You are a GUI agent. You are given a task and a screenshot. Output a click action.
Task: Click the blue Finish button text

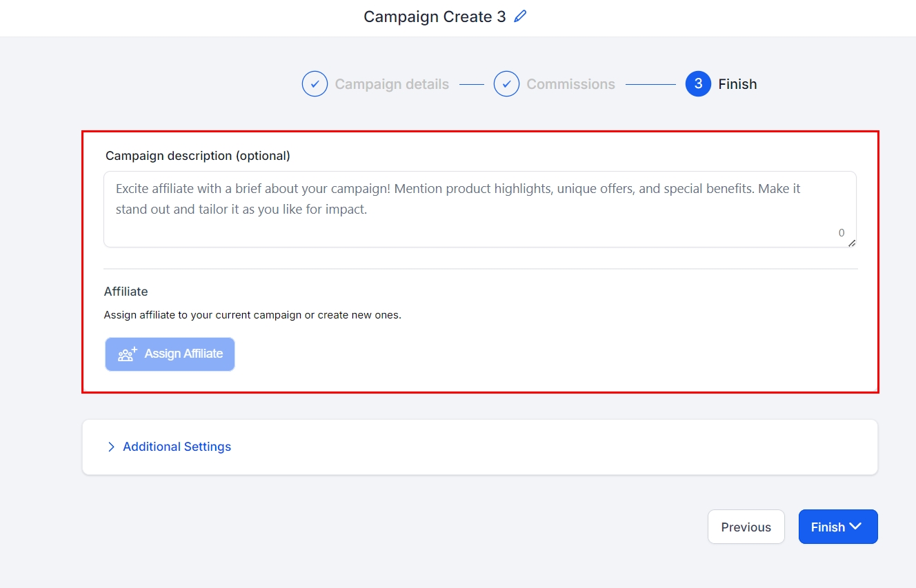click(828, 527)
